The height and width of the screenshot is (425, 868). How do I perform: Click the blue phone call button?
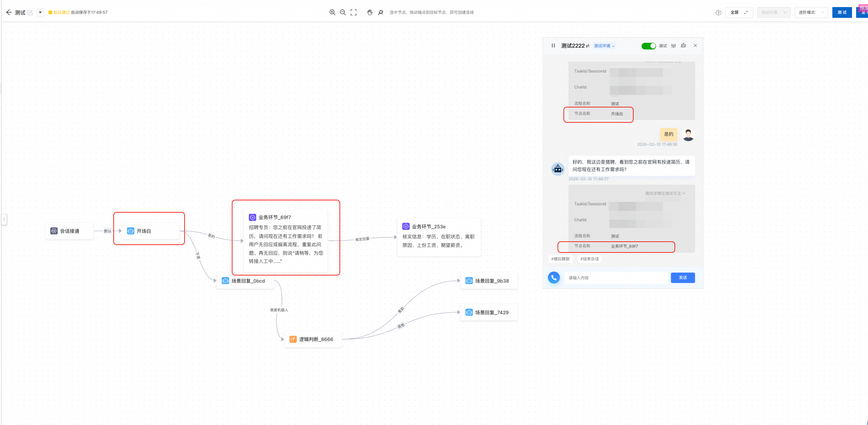coord(554,277)
